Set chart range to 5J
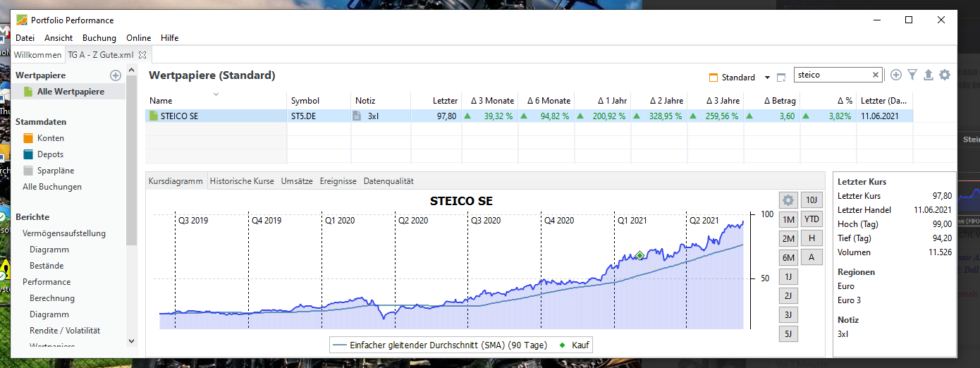The width and height of the screenshot is (980, 368). point(788,333)
